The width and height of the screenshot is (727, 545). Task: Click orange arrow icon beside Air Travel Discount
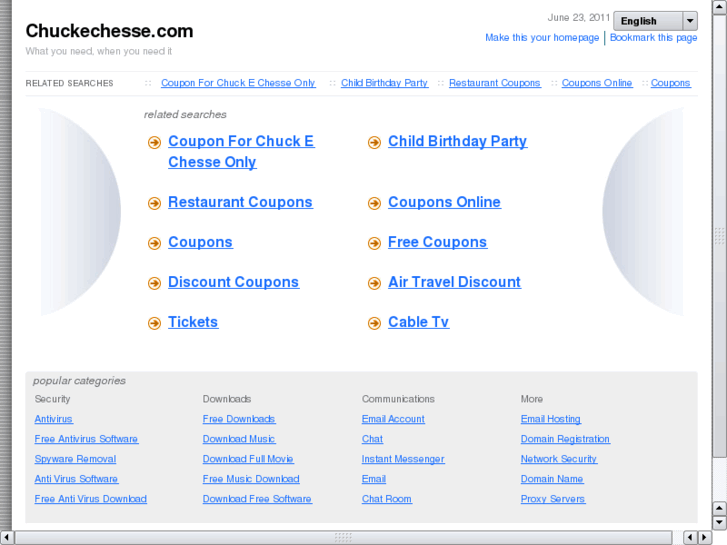point(374,283)
